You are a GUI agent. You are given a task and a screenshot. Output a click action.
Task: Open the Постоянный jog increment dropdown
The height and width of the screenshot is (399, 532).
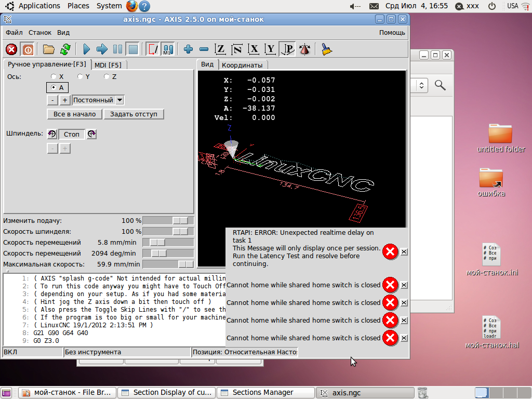tap(98, 100)
